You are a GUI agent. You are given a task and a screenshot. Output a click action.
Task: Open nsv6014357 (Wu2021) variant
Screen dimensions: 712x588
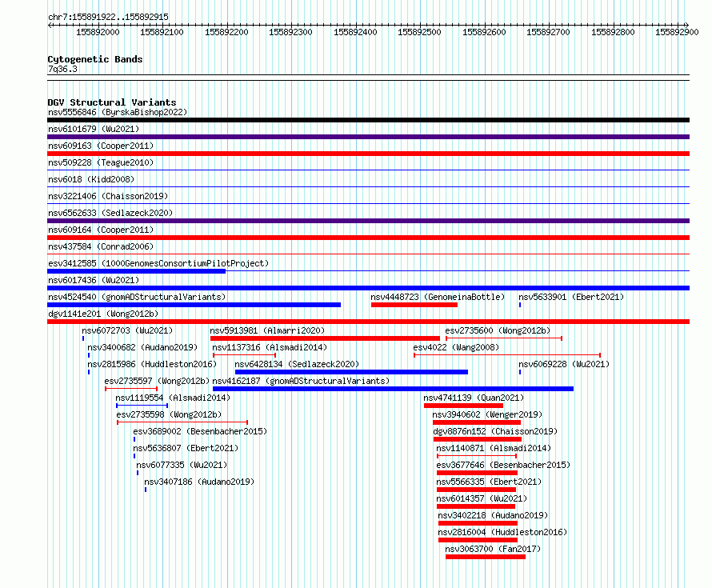click(x=482, y=498)
